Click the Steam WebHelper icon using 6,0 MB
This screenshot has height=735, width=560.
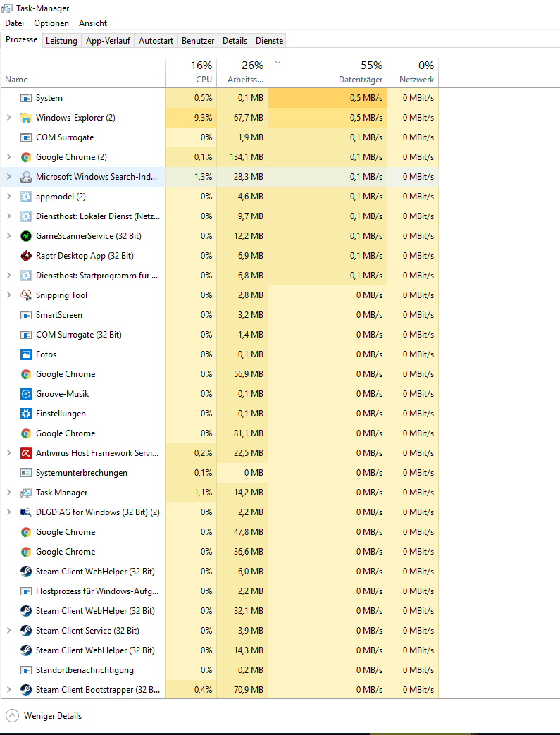click(x=26, y=572)
